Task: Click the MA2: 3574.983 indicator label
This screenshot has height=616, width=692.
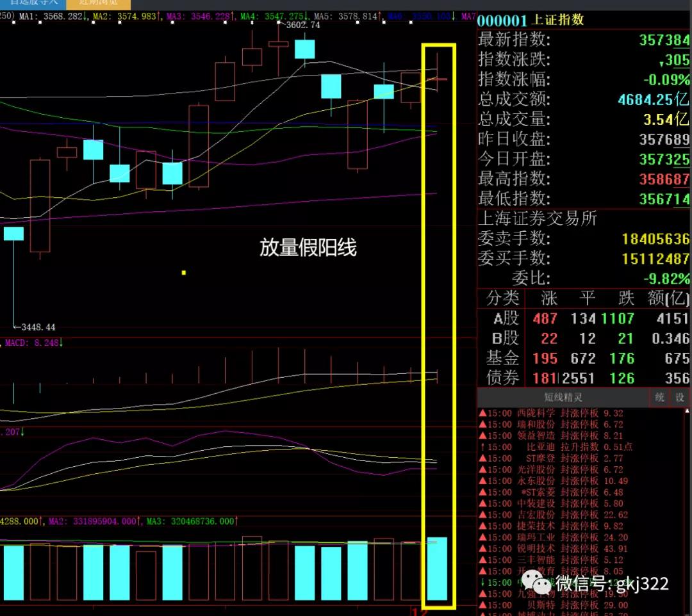Action: pos(126,16)
